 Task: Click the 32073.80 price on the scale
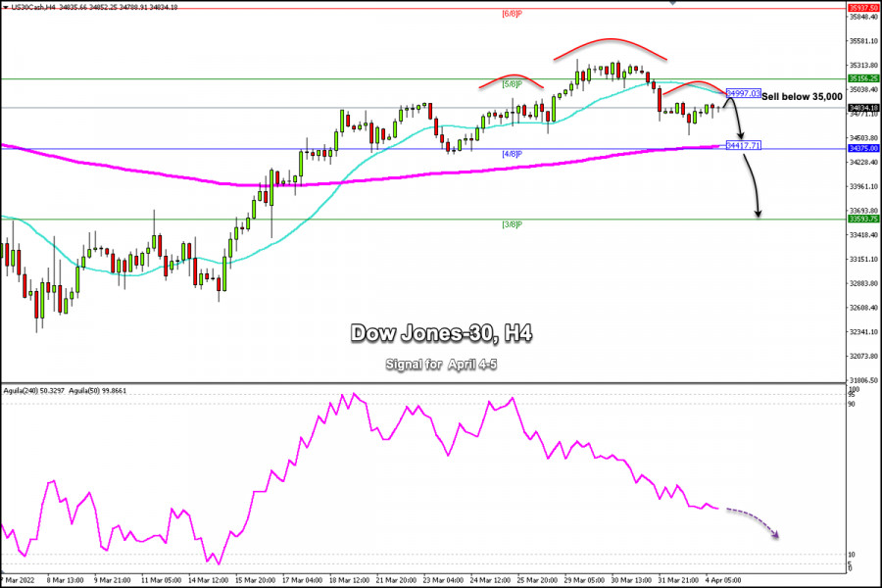tap(864, 356)
